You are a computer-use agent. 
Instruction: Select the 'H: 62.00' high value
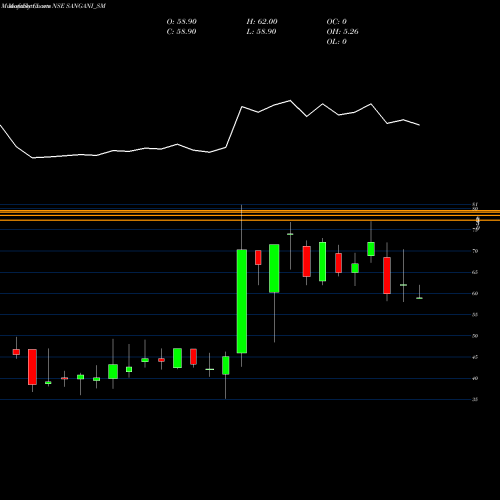(x=262, y=22)
